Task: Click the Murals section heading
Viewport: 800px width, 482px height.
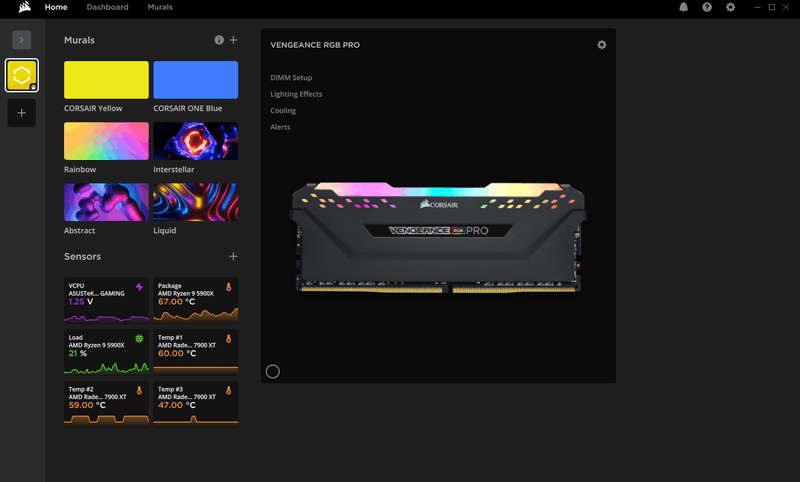Action: 79,40
